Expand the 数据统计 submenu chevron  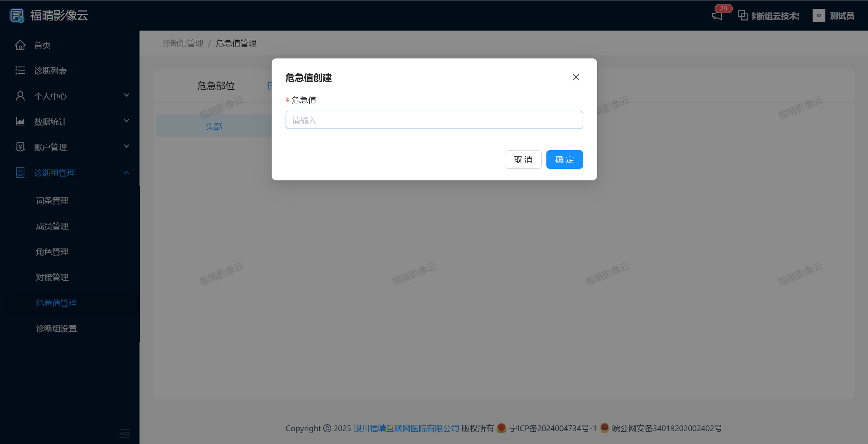pos(126,121)
